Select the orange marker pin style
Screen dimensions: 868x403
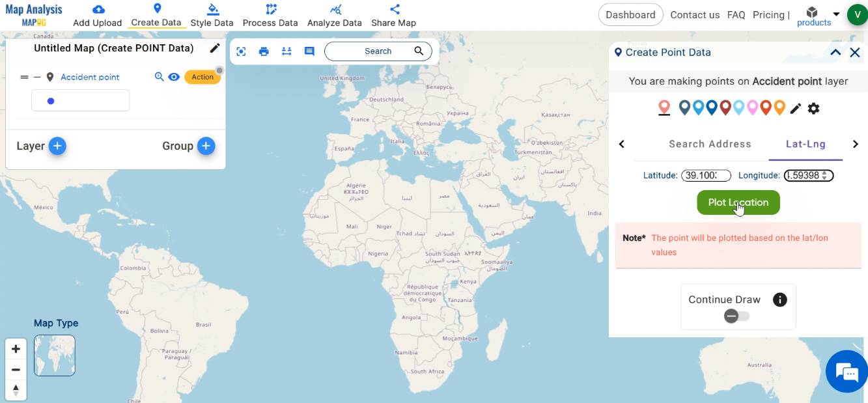click(779, 107)
